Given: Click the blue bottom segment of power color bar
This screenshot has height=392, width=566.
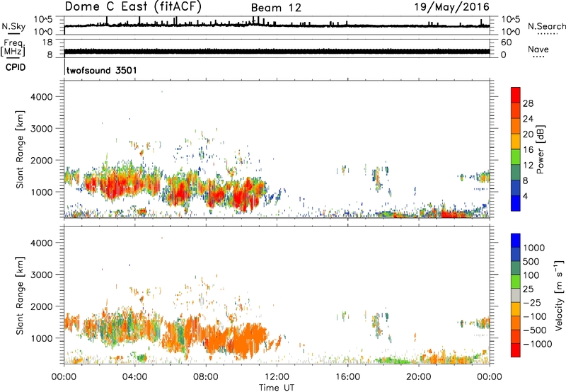Looking at the screenshot, I should click(x=516, y=203).
